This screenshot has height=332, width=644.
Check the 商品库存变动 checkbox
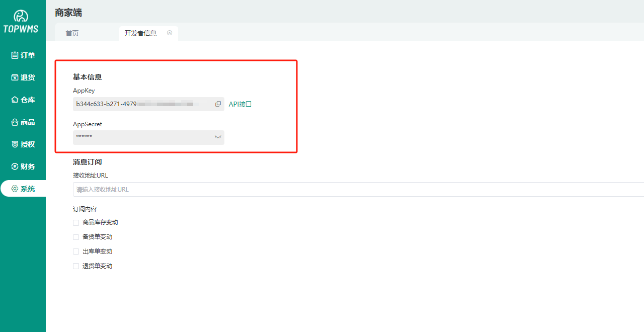(76, 222)
